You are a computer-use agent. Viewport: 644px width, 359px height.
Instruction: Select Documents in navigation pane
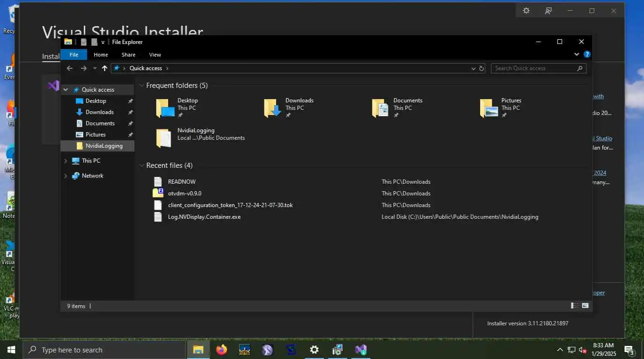[100, 123]
